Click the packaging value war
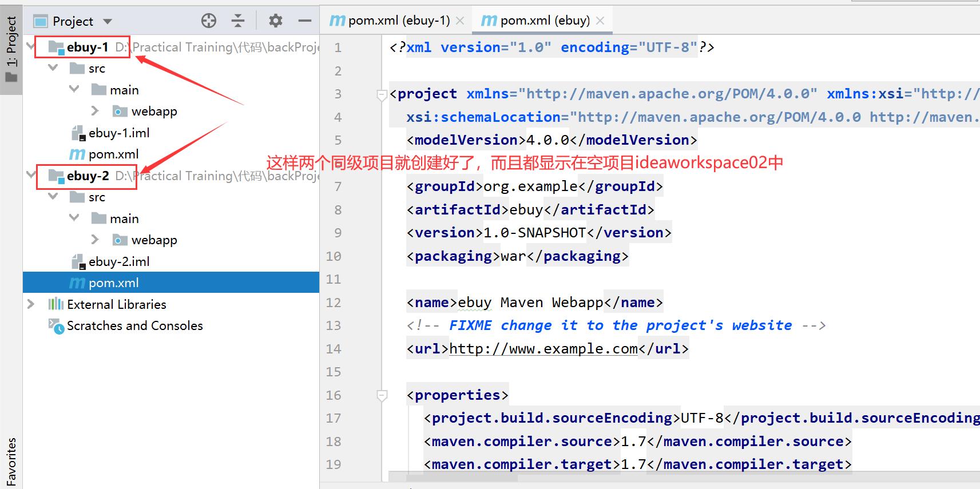980x489 pixels. click(513, 256)
